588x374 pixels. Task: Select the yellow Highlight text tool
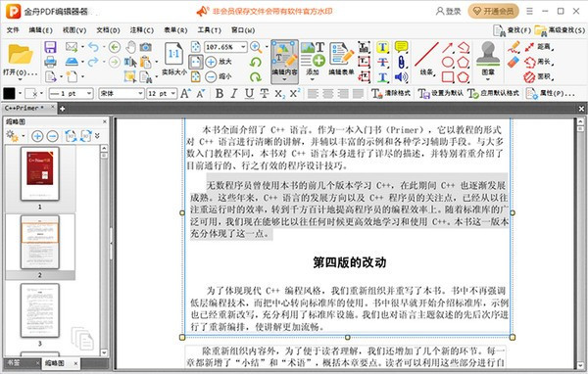382,47
